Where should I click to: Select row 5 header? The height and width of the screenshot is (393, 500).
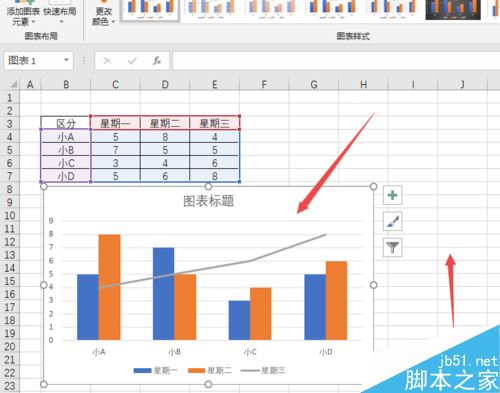tap(10, 150)
